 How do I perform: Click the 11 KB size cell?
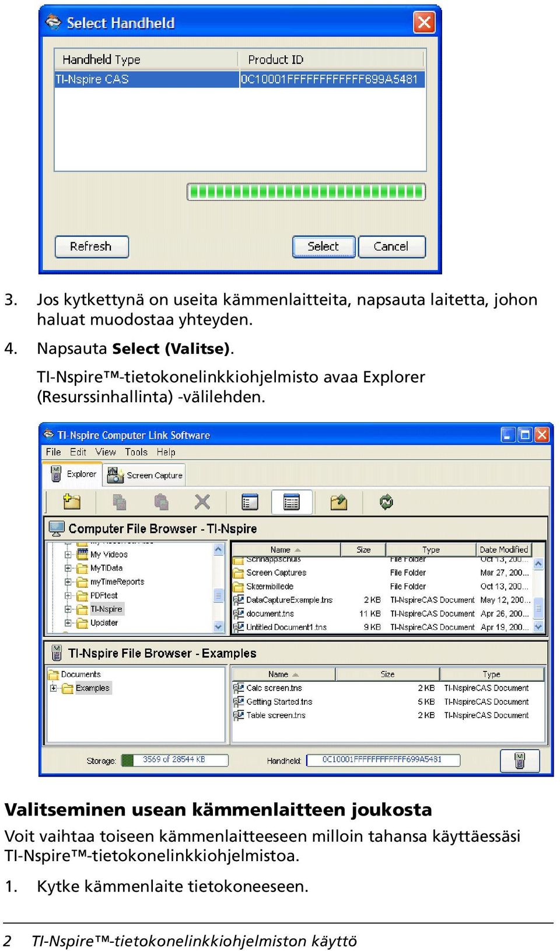click(x=370, y=614)
